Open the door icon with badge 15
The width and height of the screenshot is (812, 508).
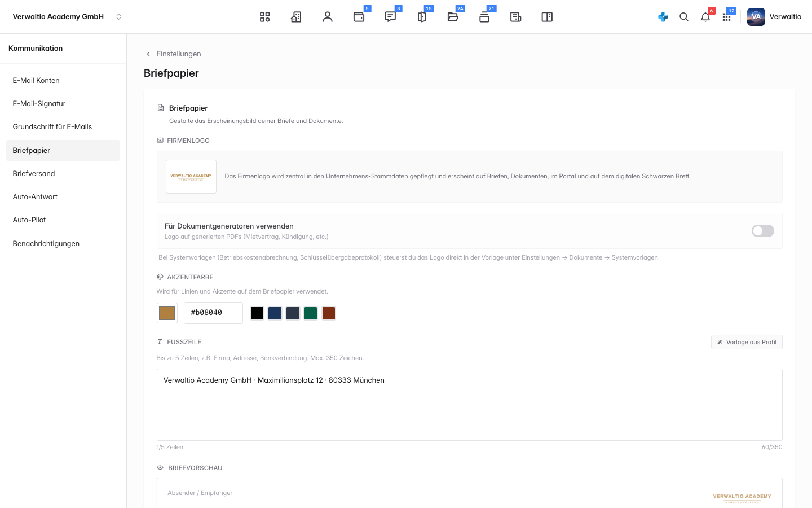422,17
